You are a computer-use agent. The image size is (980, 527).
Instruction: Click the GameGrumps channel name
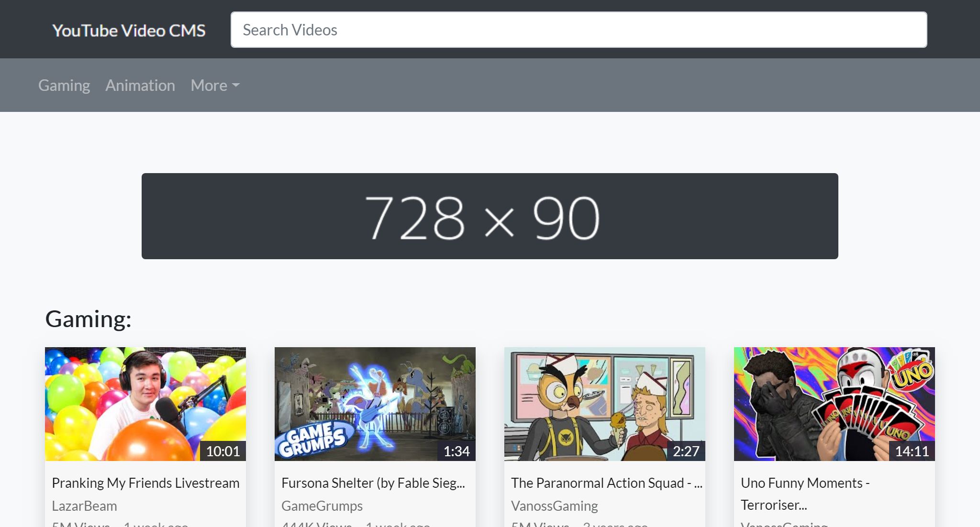pyautogui.click(x=322, y=506)
